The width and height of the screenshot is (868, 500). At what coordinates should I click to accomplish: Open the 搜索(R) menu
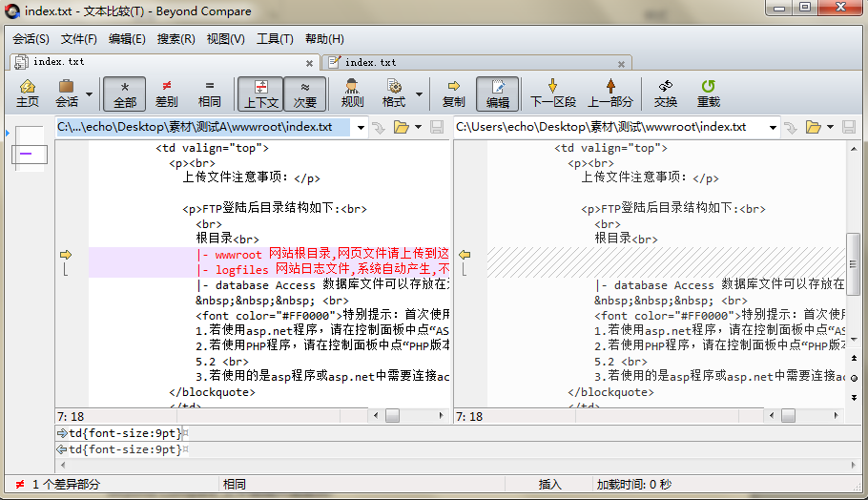coord(176,39)
